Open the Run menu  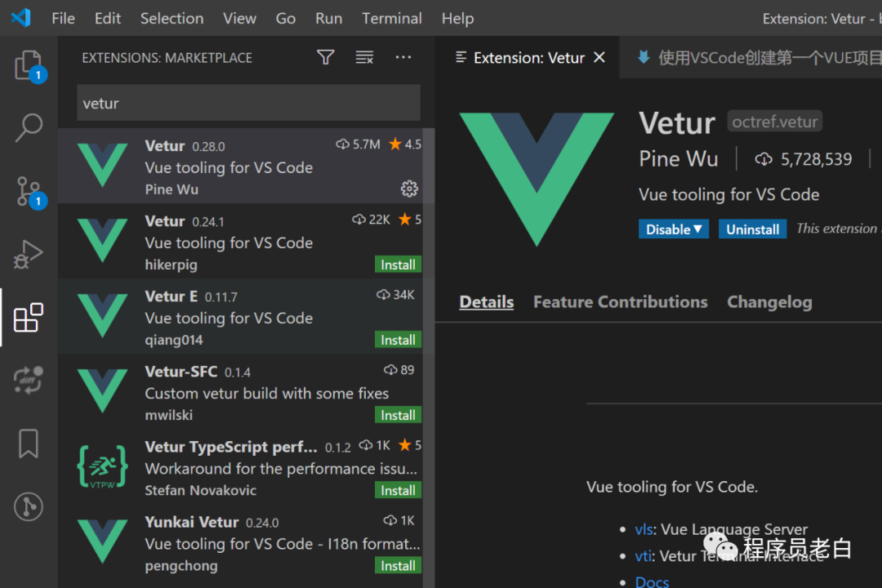[x=328, y=18]
